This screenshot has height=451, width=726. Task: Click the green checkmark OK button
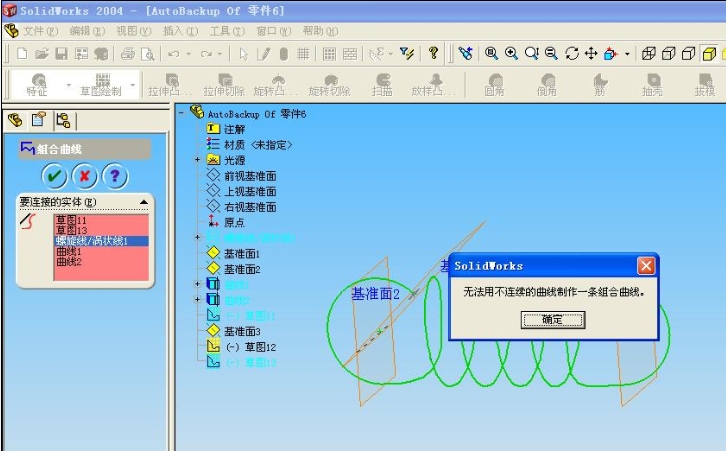[x=55, y=176]
